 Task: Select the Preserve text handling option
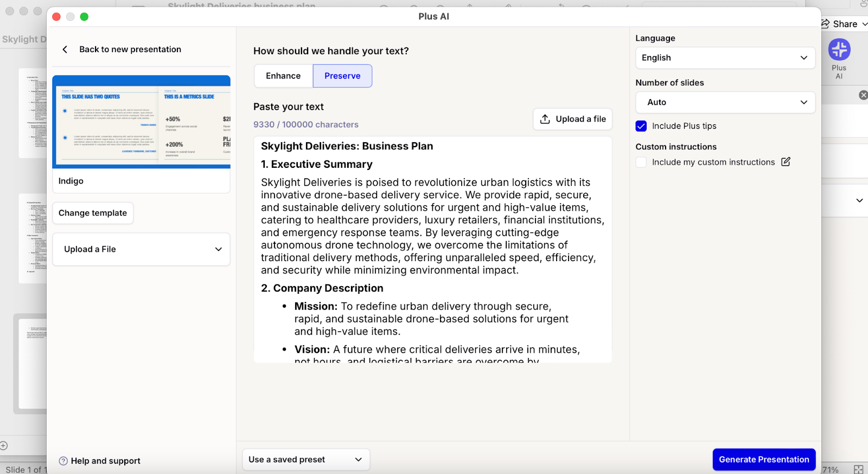(x=342, y=76)
